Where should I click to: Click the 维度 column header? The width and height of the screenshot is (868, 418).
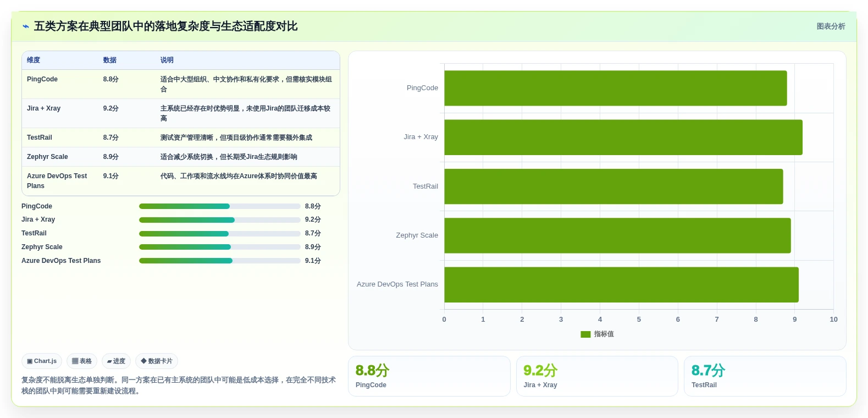coord(34,60)
